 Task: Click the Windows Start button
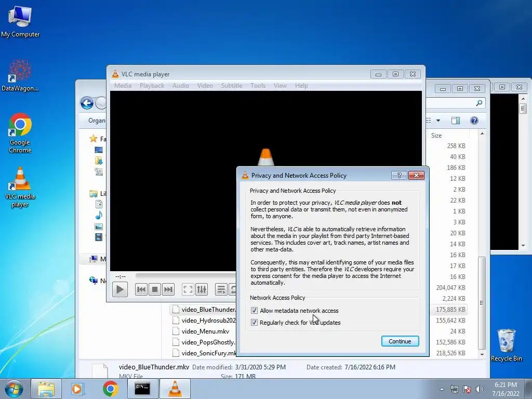tap(14, 389)
